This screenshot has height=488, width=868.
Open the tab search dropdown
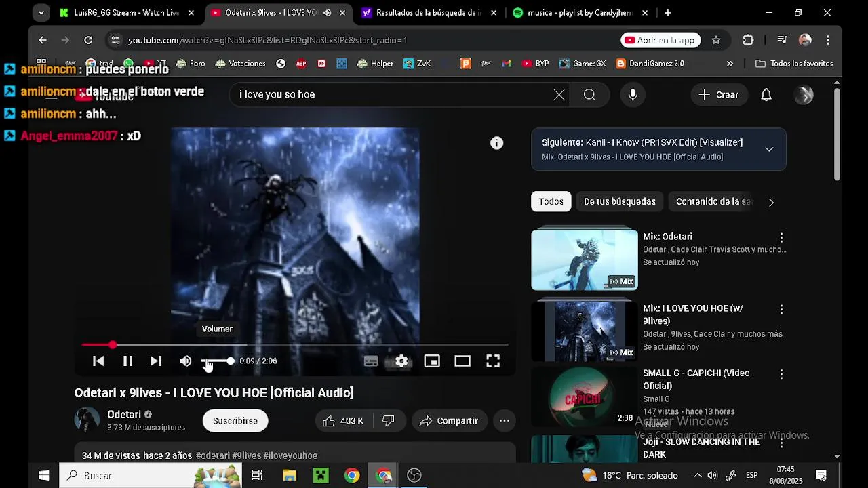coord(41,13)
